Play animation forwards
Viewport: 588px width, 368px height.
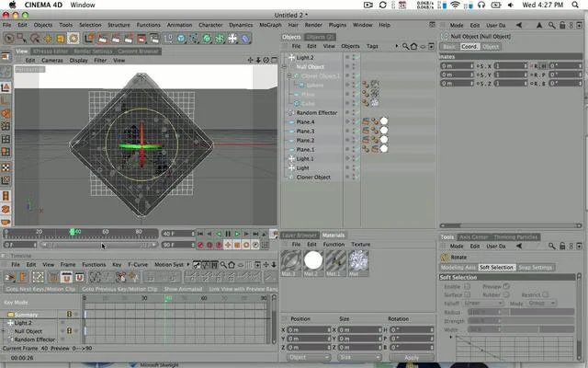click(x=237, y=234)
